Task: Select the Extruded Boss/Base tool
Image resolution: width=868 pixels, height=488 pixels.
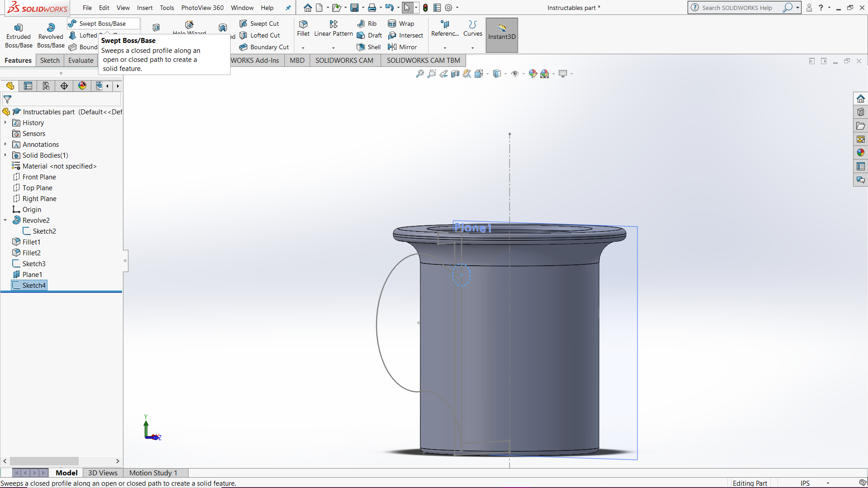Action: (18, 34)
